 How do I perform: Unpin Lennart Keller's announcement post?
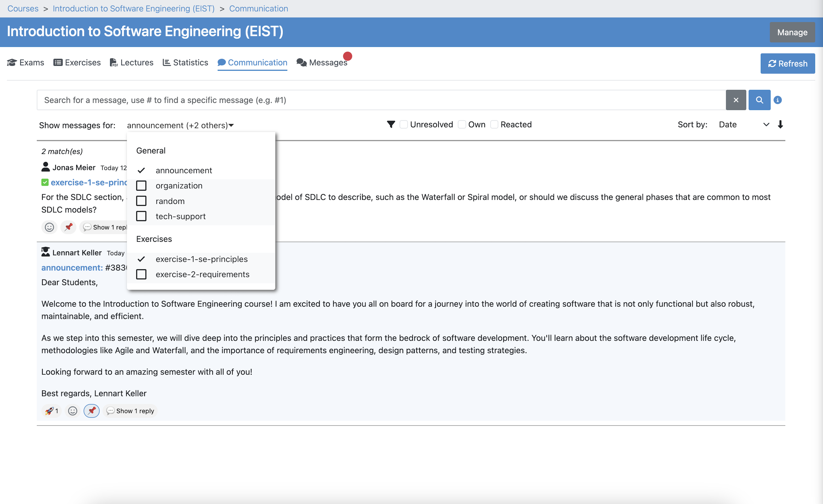[91, 411]
